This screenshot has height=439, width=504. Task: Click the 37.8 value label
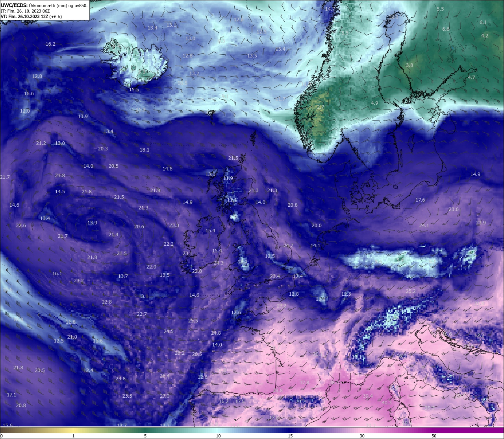[x=304, y=383]
